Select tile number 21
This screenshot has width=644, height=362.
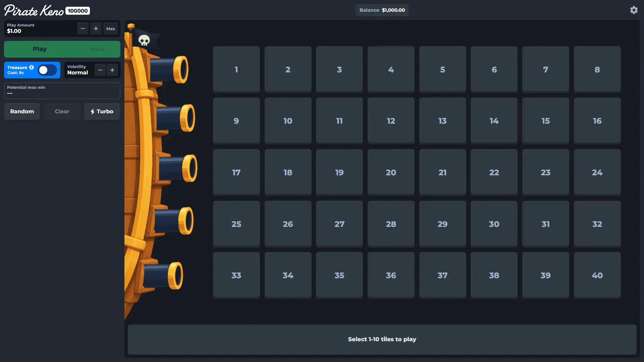tap(443, 172)
